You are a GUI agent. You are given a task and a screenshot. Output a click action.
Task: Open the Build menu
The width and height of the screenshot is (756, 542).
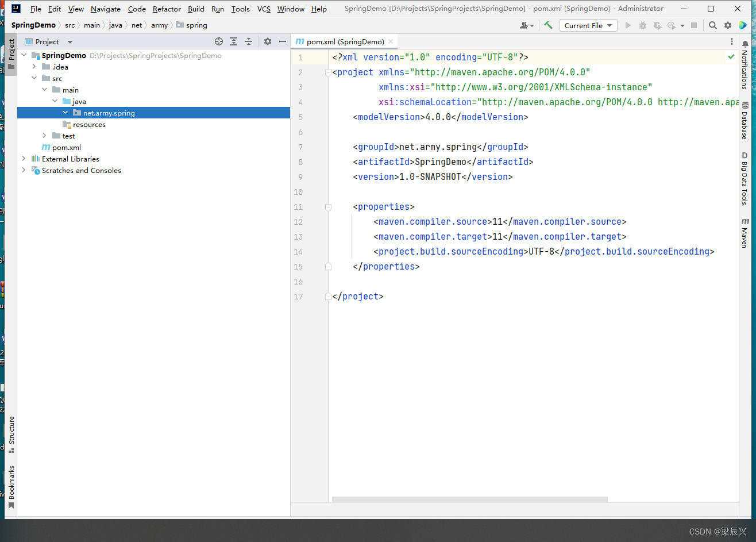pos(196,9)
